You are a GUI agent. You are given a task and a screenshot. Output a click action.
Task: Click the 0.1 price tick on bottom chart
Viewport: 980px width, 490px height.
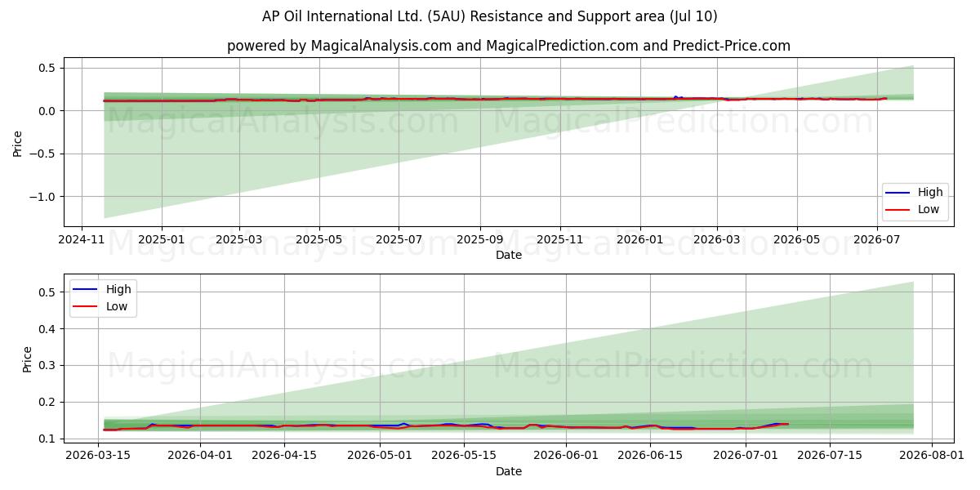tap(49, 439)
